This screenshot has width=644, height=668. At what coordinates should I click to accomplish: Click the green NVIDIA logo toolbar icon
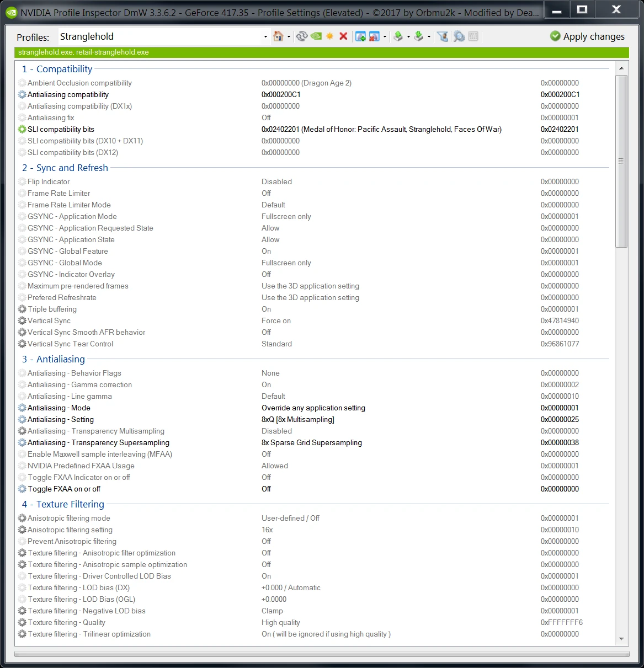point(316,36)
